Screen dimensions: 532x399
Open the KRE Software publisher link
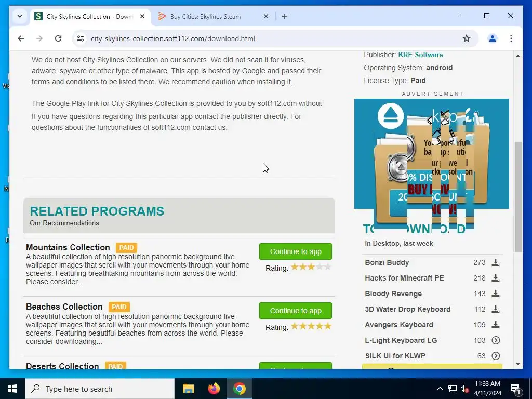click(420, 55)
